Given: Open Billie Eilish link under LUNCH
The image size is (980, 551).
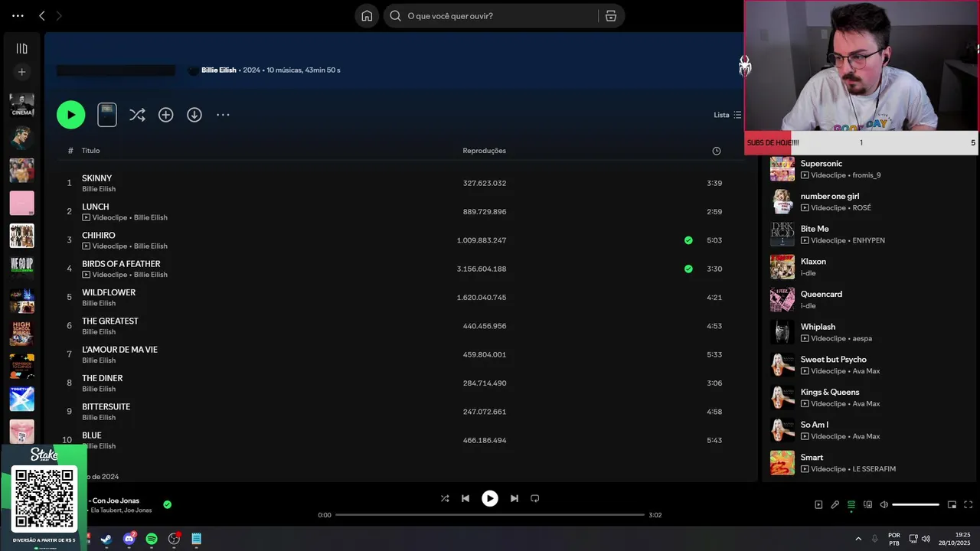Looking at the screenshot, I should (151, 217).
